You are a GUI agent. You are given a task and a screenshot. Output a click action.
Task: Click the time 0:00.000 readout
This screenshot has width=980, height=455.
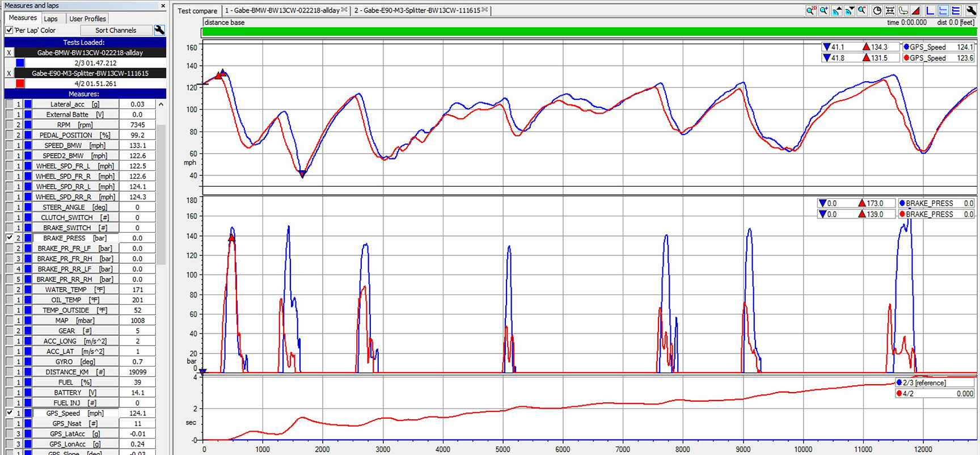coord(907,22)
